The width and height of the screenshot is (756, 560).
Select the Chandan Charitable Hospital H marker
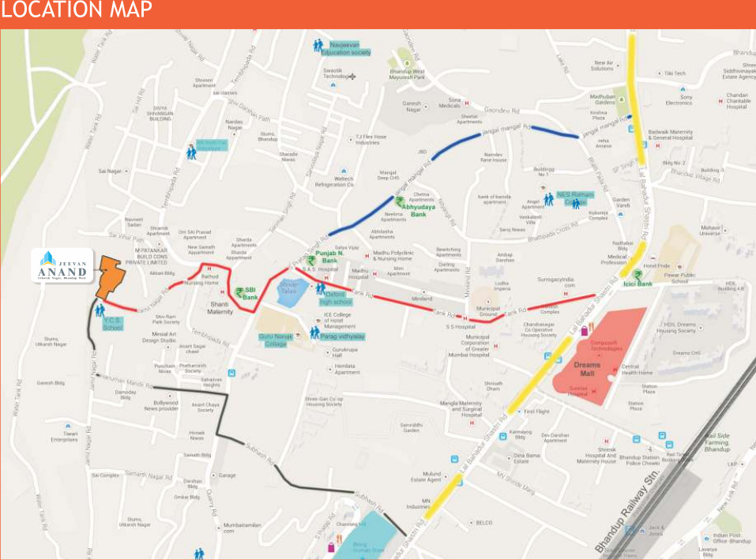720,101
